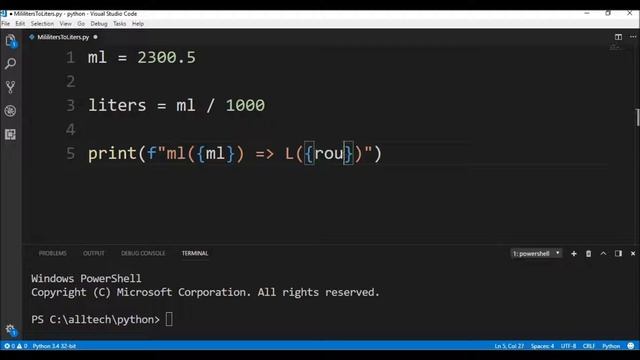Viewport: 640px width, 360px height.
Task: Open the Tasks menu
Action: coord(120,24)
